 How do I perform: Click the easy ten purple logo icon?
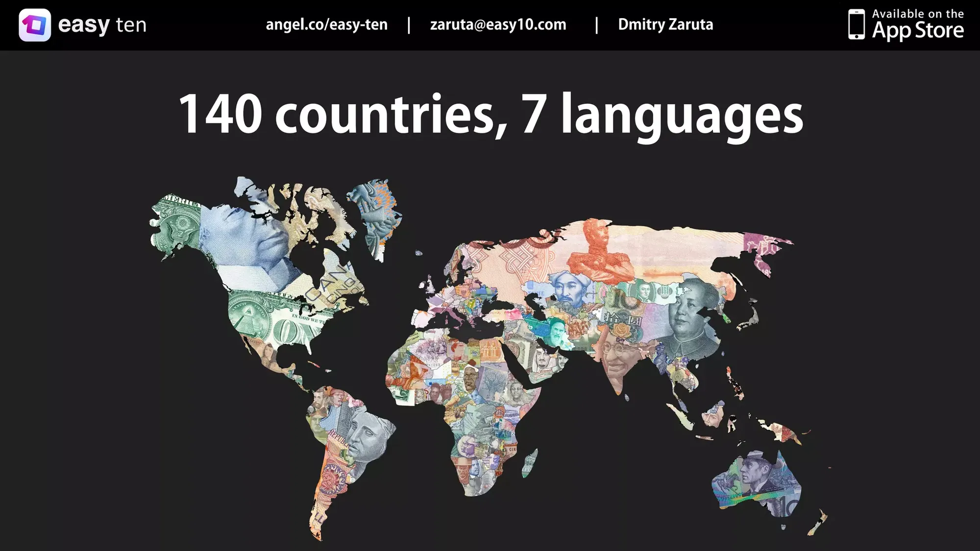35,25
